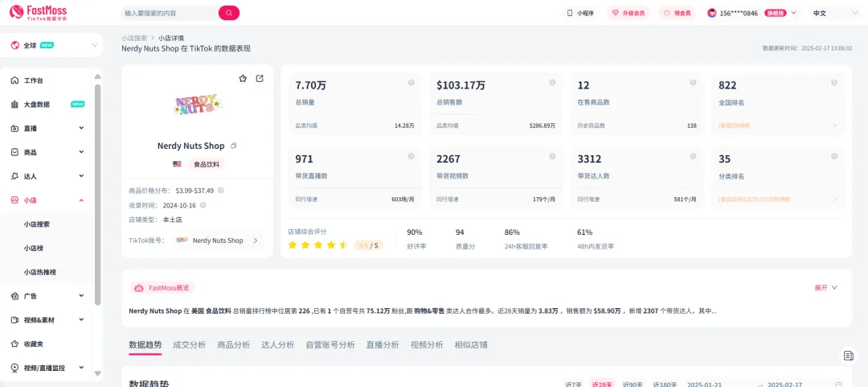Switch to the 视频分析 tab

coord(427,345)
